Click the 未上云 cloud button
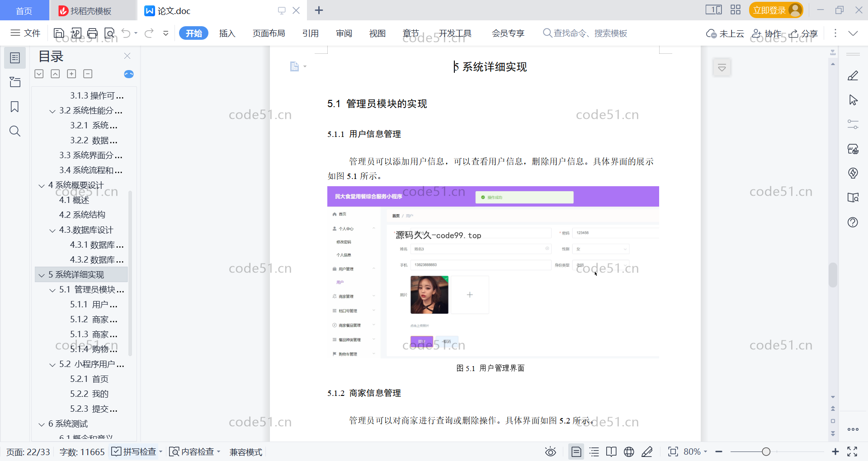868x461 pixels. point(725,33)
